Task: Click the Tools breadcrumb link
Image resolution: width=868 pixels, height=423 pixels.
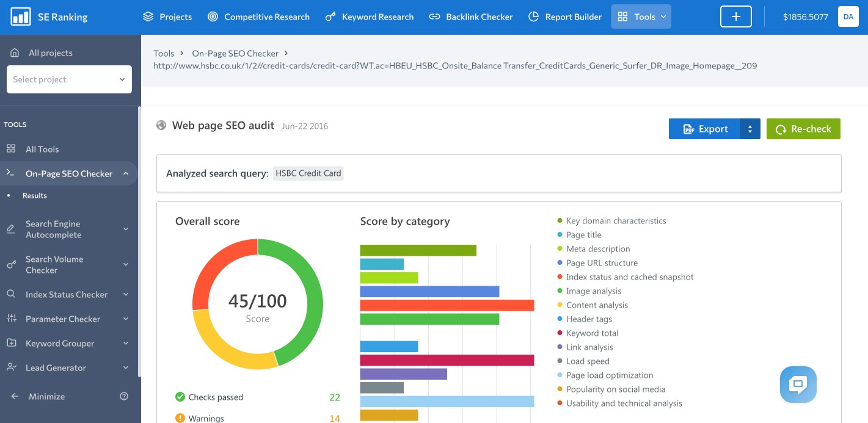Action: pyautogui.click(x=164, y=53)
